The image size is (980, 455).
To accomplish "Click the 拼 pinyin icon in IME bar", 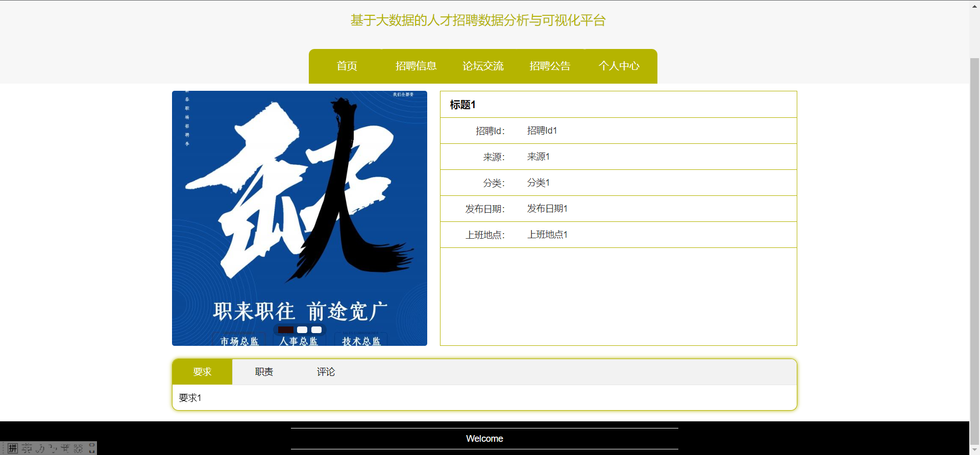I will pos(13,448).
